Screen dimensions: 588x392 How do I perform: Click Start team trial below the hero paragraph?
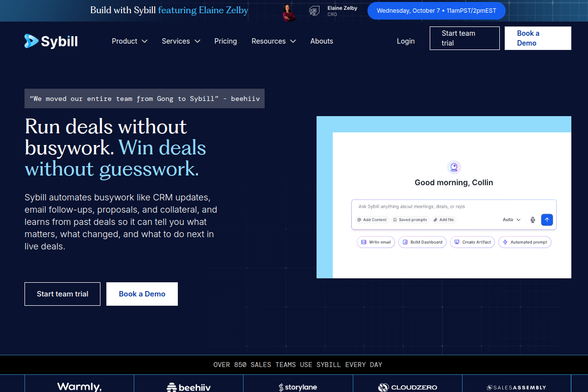pos(63,294)
